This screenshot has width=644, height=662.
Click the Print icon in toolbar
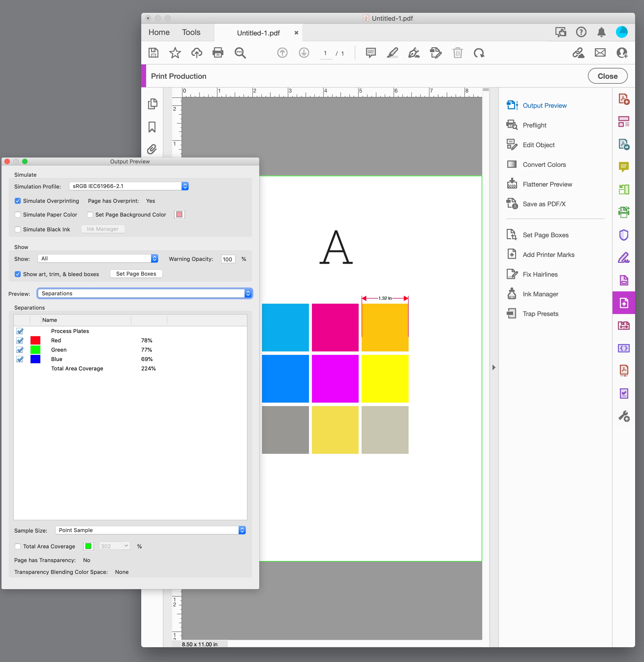tap(218, 53)
